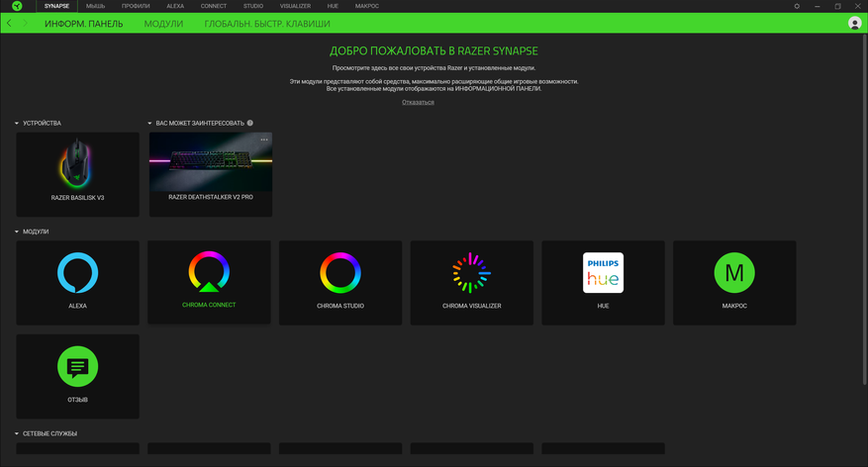Collapse the Вас может заинтересовать section
Image resolution: width=868 pixels, height=467 pixels.
[149, 124]
